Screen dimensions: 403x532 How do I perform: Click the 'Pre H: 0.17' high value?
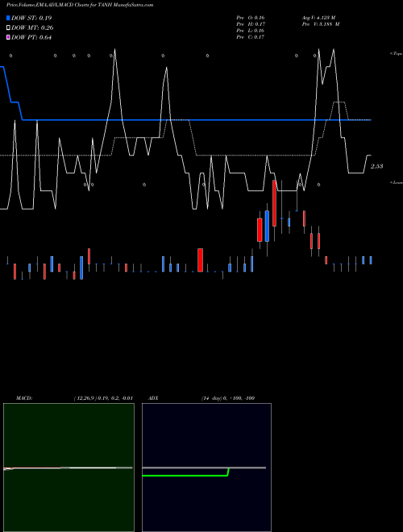[251, 24]
